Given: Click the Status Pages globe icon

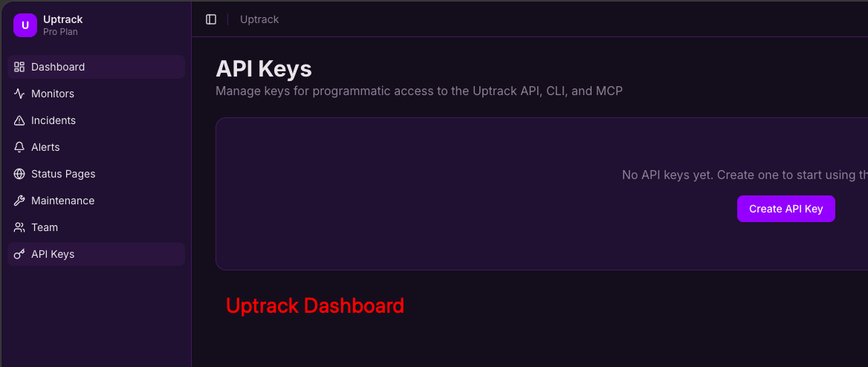Looking at the screenshot, I should [x=19, y=174].
